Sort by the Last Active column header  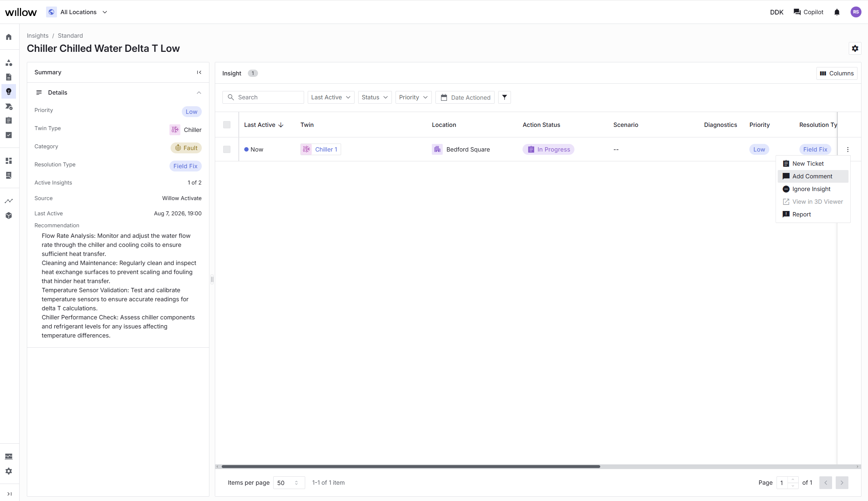pyautogui.click(x=263, y=125)
